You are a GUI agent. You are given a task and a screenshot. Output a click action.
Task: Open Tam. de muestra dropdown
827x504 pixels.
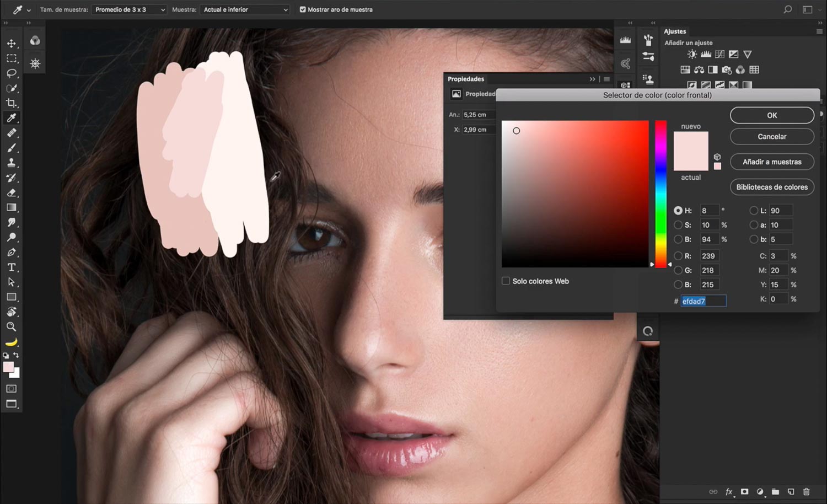point(129,9)
